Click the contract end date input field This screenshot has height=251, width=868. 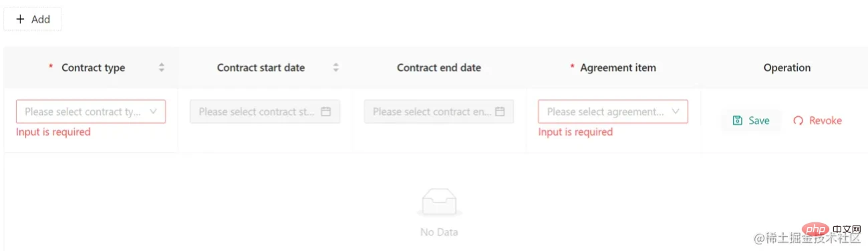[439, 111]
